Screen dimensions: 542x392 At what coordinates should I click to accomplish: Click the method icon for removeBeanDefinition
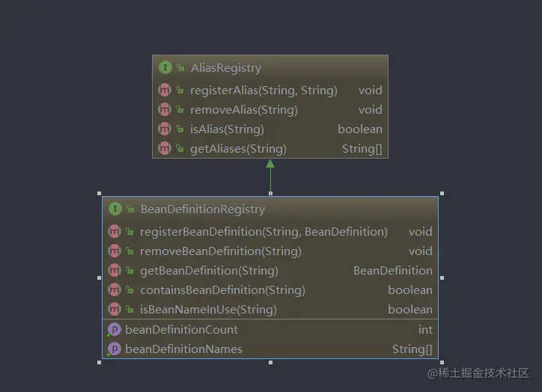(x=115, y=251)
